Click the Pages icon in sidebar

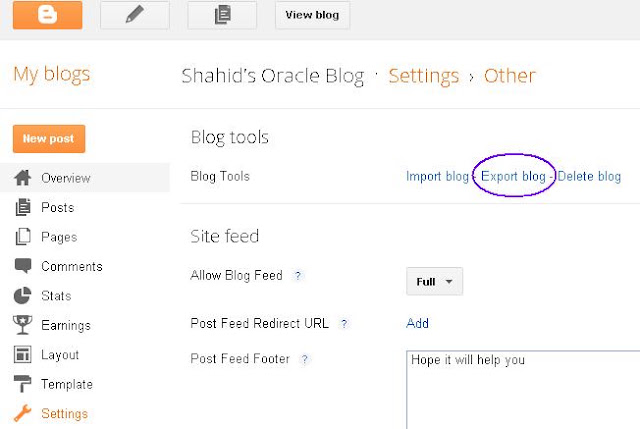pos(23,236)
